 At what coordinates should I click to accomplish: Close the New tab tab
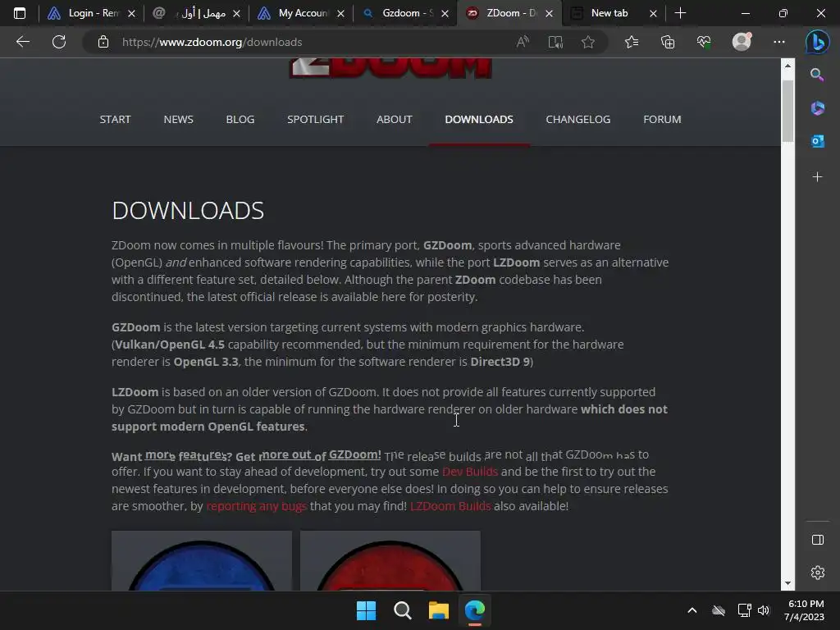coord(653,13)
